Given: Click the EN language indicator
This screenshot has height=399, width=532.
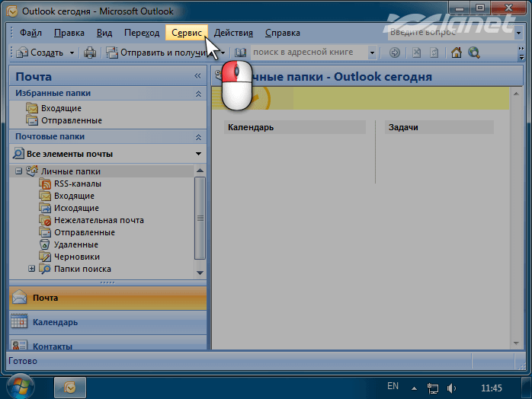Looking at the screenshot, I should pyautogui.click(x=393, y=386).
